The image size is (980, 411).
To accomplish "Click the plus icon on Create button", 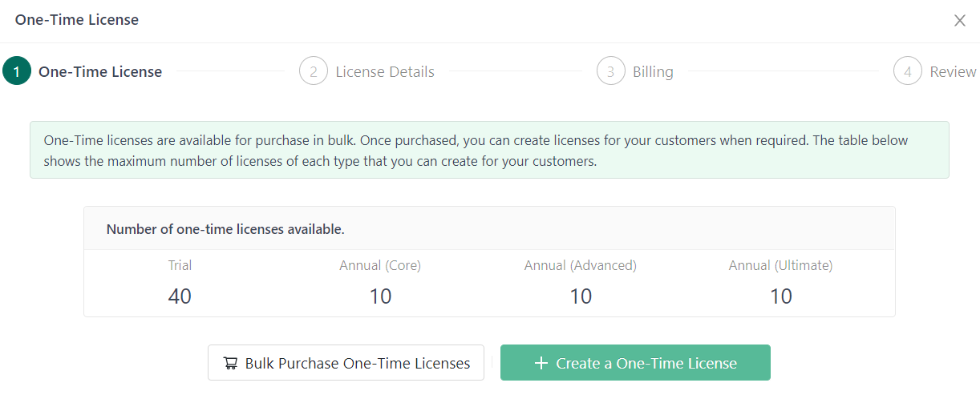I will [541, 363].
